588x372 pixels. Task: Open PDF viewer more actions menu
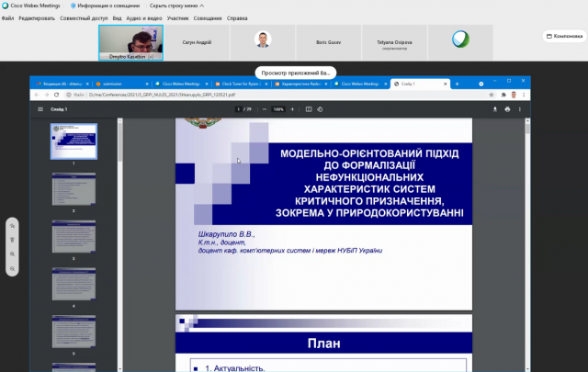coord(520,109)
